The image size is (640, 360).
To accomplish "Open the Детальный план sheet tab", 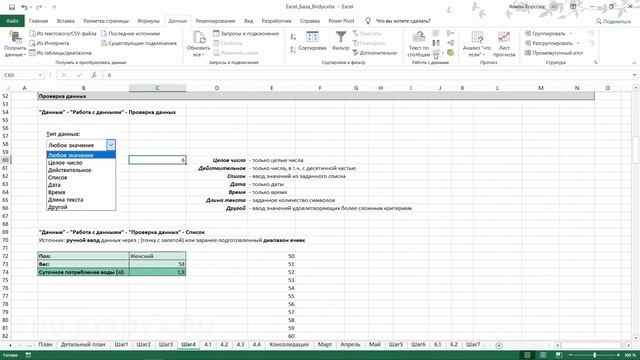I will click(x=83, y=344).
